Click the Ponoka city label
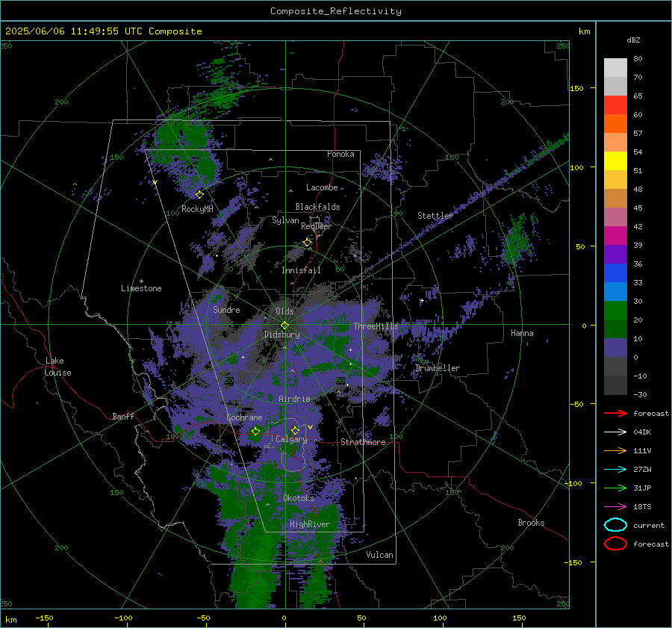 click(x=340, y=154)
